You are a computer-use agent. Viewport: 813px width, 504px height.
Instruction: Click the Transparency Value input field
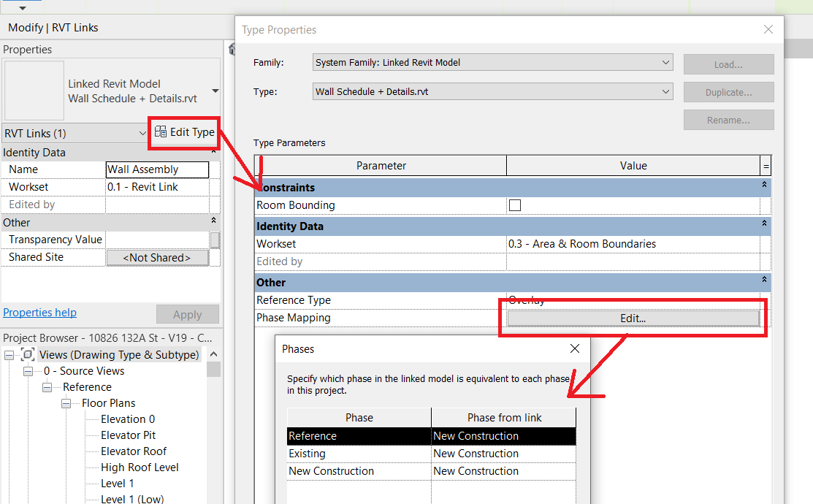pos(157,240)
